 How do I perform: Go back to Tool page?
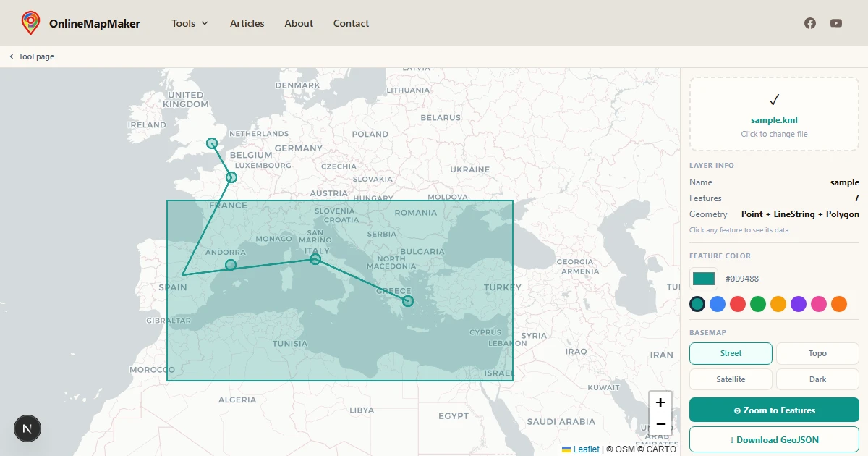point(32,56)
